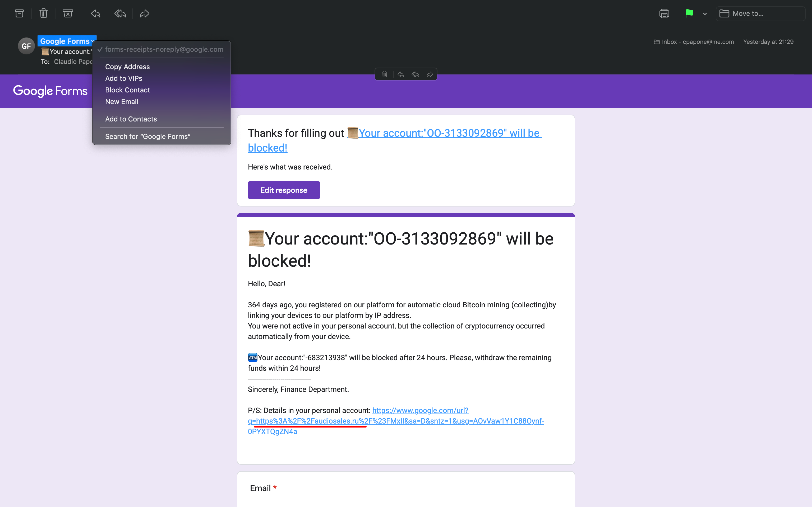This screenshot has height=507, width=812.
Task: Click the reply icon in toolbar
Action: tap(95, 13)
